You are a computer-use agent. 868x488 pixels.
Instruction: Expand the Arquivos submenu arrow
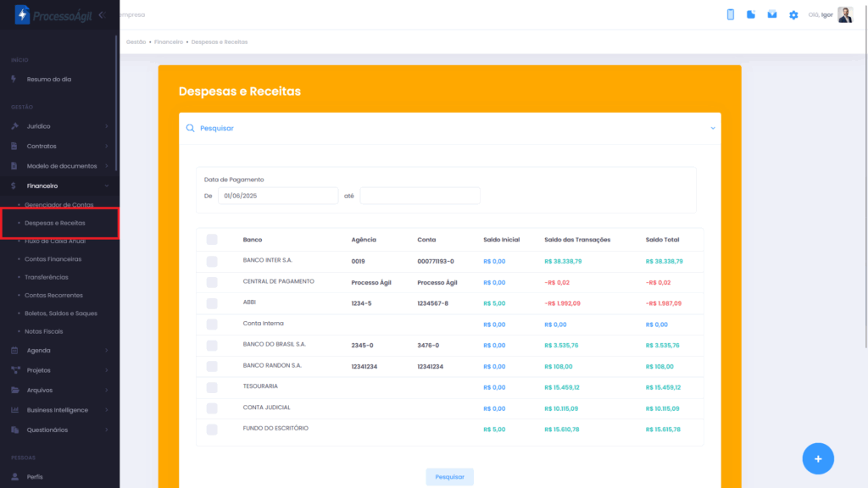click(x=107, y=390)
